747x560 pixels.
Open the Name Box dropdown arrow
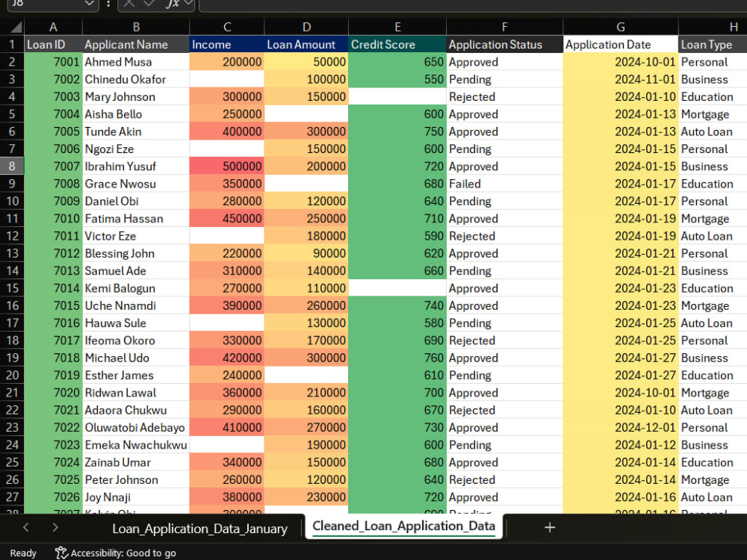click(89, 3)
